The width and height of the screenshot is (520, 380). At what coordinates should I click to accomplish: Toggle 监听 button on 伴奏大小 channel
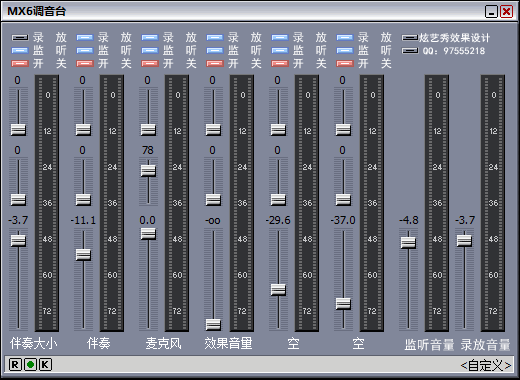20,51
